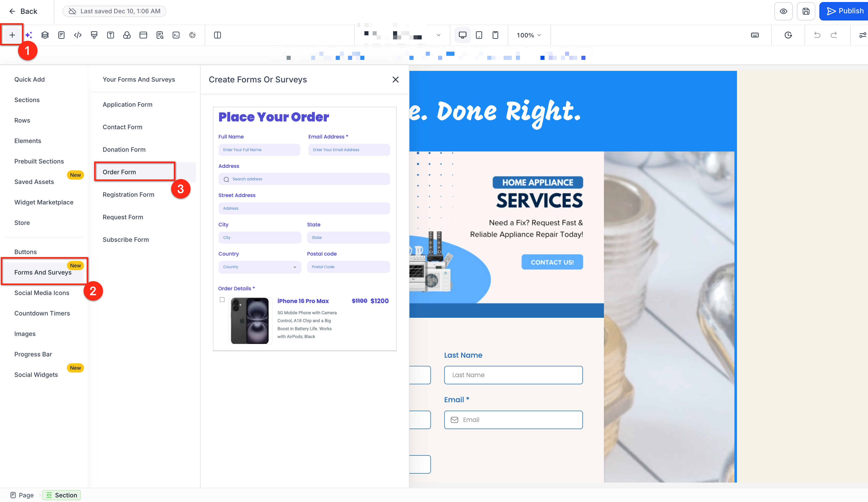Open Widget Marketplace category

click(x=44, y=202)
